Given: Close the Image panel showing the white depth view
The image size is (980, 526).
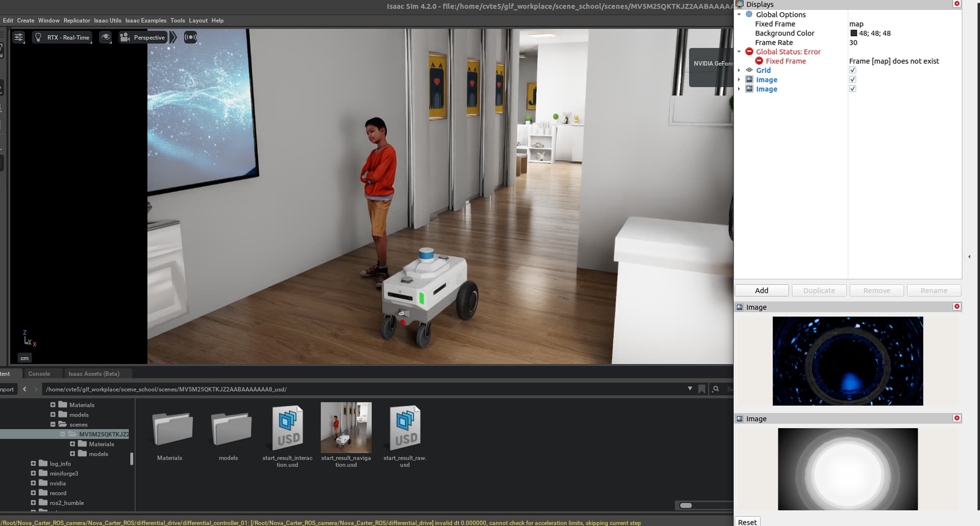Looking at the screenshot, I should pyautogui.click(x=957, y=418).
